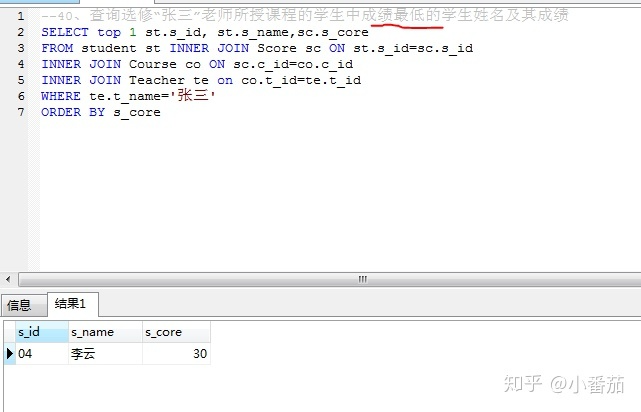
Task: Click line number 7 in gutter
Action: click(x=21, y=112)
